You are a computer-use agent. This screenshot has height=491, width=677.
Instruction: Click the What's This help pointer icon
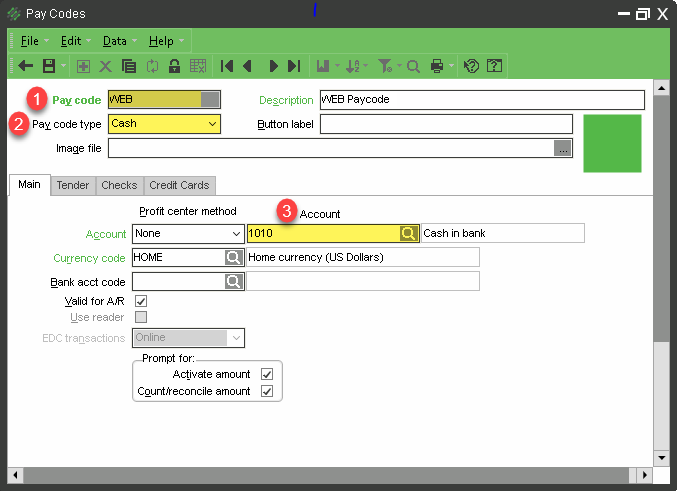tap(471, 66)
